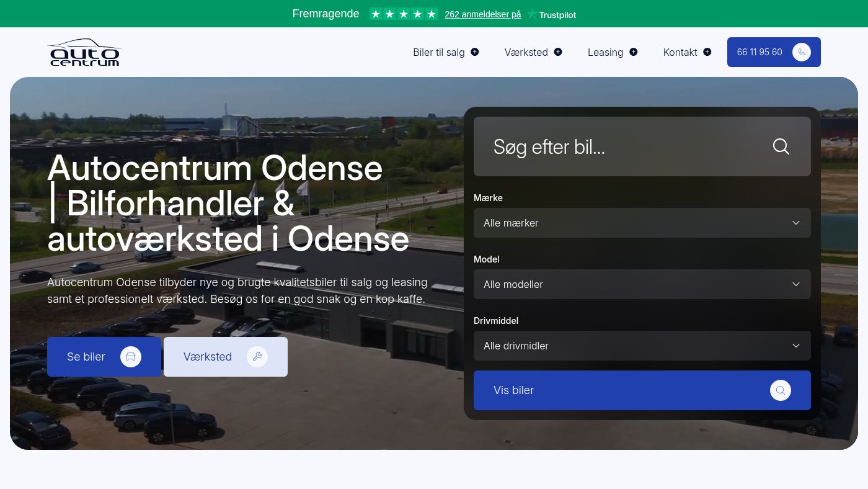Click the wrench icon on the Værksted button
Screen dimensions: 868x489
click(257, 357)
